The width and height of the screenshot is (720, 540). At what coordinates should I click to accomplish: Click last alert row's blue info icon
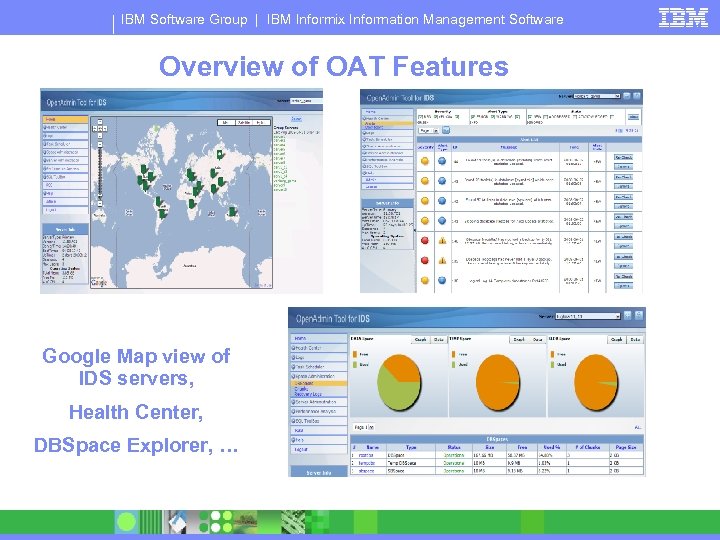pyautogui.click(x=442, y=280)
